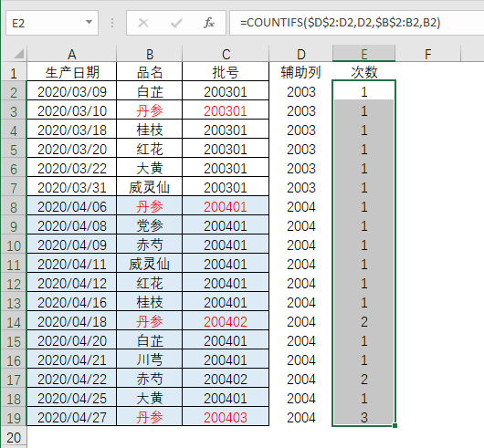Select column B header

coord(150,54)
